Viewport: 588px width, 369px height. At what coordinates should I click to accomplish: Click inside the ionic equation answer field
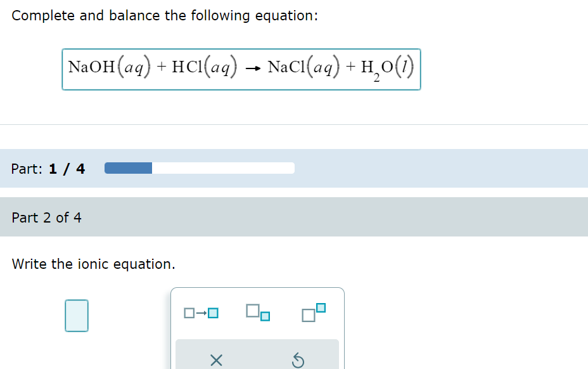click(x=77, y=315)
